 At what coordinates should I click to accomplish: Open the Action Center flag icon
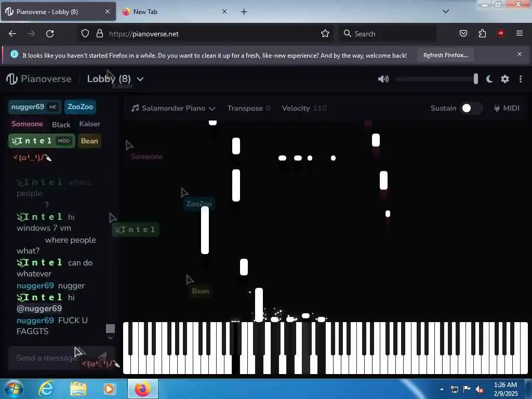467,389
